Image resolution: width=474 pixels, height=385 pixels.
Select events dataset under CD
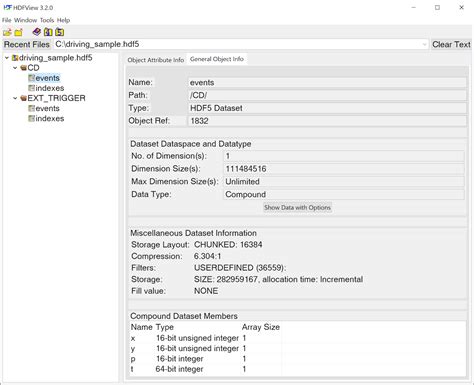[x=47, y=78]
